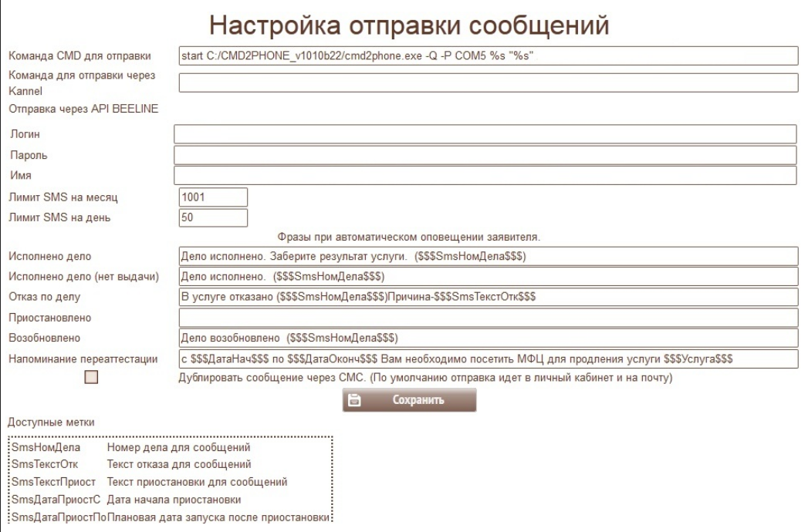Select the SmsТекстОтк tag entry
This screenshot has width=808, height=532.
(45, 464)
